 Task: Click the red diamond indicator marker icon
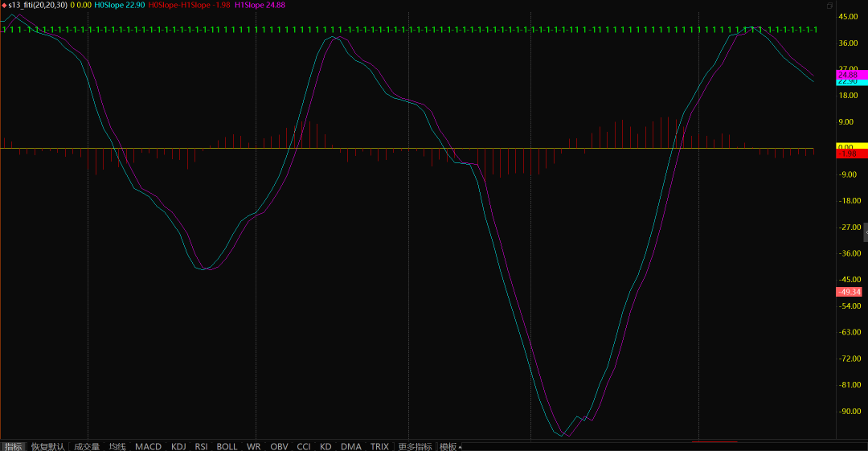point(4,5)
